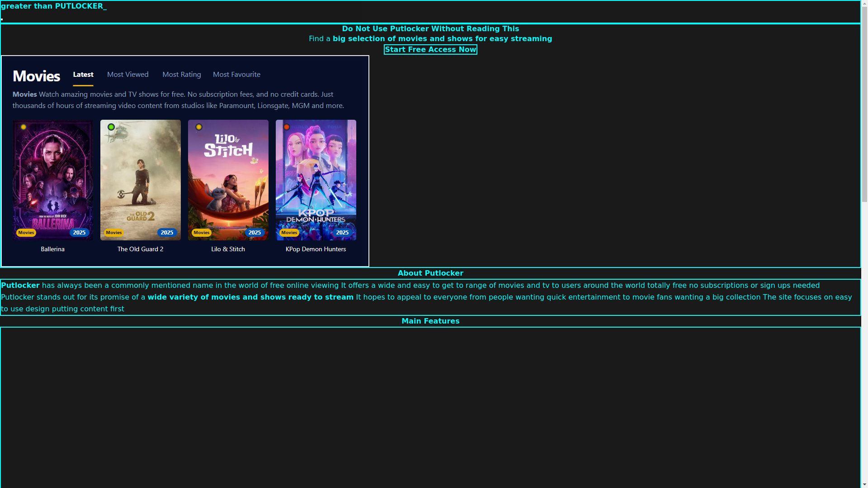The height and width of the screenshot is (488, 868).
Task: Click Movies badge on Lilo & Stitch poster
Action: tap(202, 233)
